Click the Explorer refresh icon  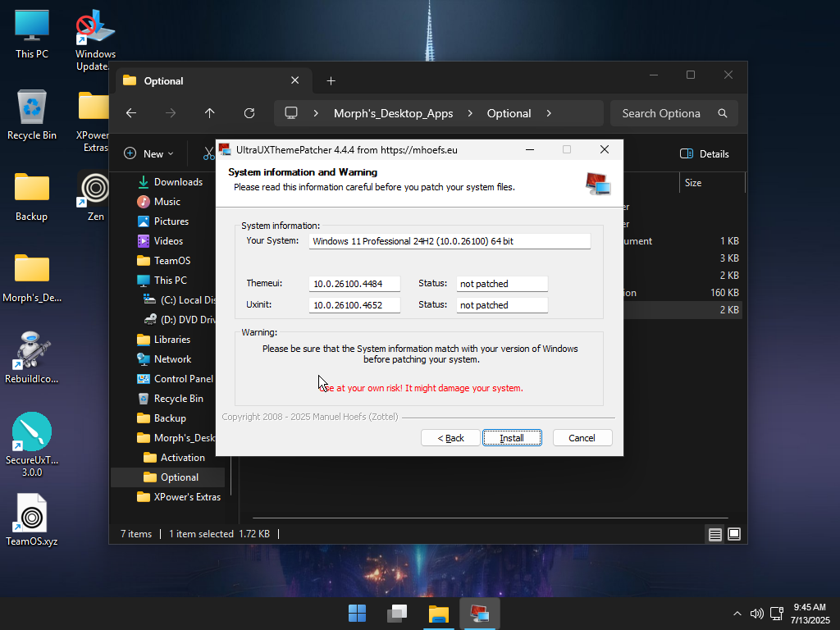click(249, 113)
